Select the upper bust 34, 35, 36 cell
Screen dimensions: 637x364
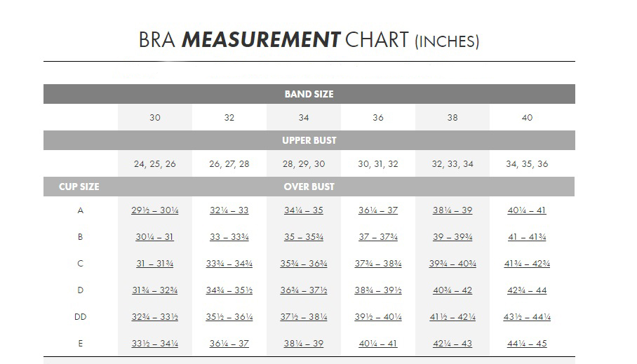(x=527, y=164)
